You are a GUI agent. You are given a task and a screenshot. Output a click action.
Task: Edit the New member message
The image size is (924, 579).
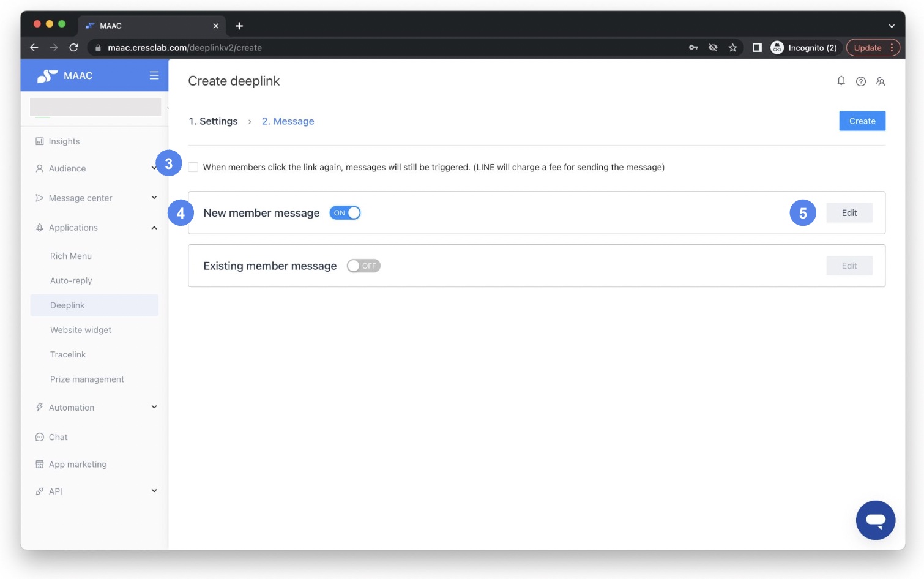coord(849,212)
